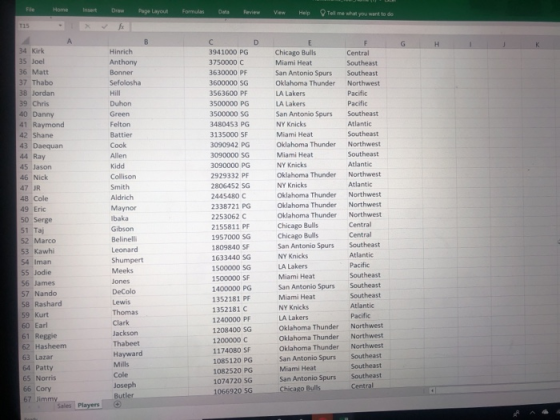This screenshot has height=420, width=560.
Task: Select column C header
Action: (x=211, y=42)
